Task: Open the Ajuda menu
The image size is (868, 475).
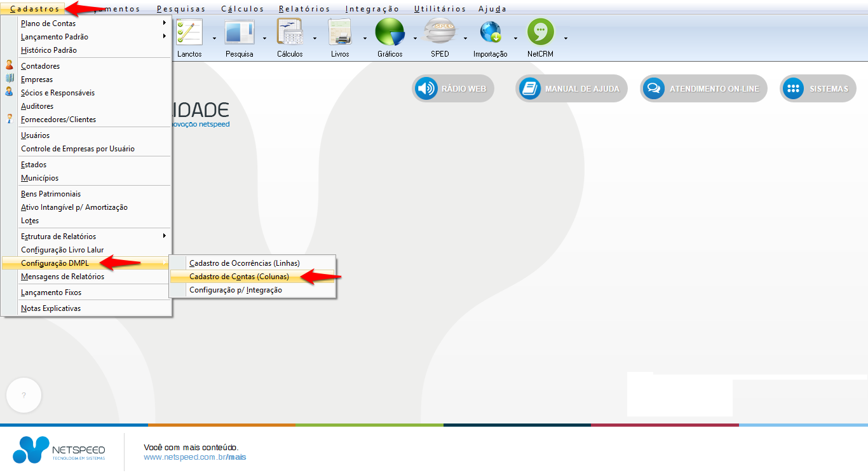Action: tap(492, 9)
